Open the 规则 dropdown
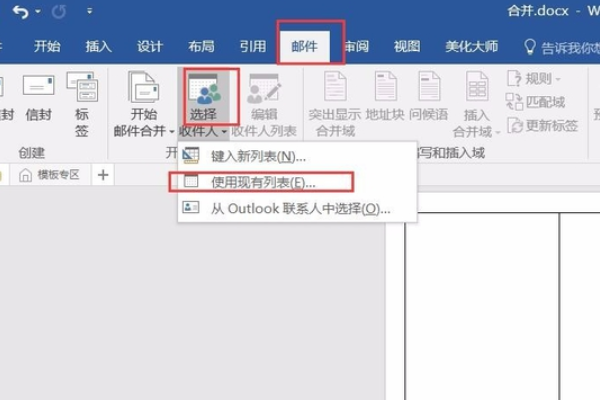Screen dimensions: 600x400 (x=534, y=78)
